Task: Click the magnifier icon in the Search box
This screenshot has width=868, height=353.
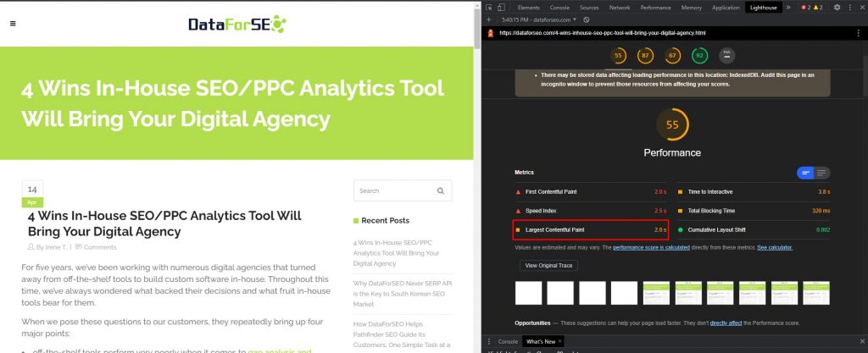Action: (441, 191)
